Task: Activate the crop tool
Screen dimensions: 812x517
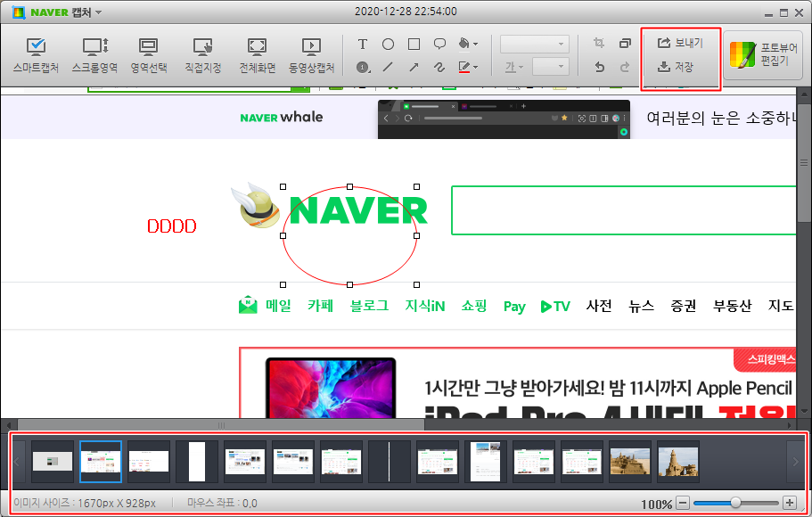Action: (x=599, y=43)
